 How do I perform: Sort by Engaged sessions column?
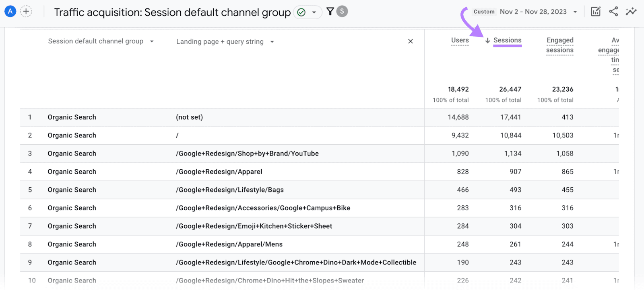coord(559,45)
